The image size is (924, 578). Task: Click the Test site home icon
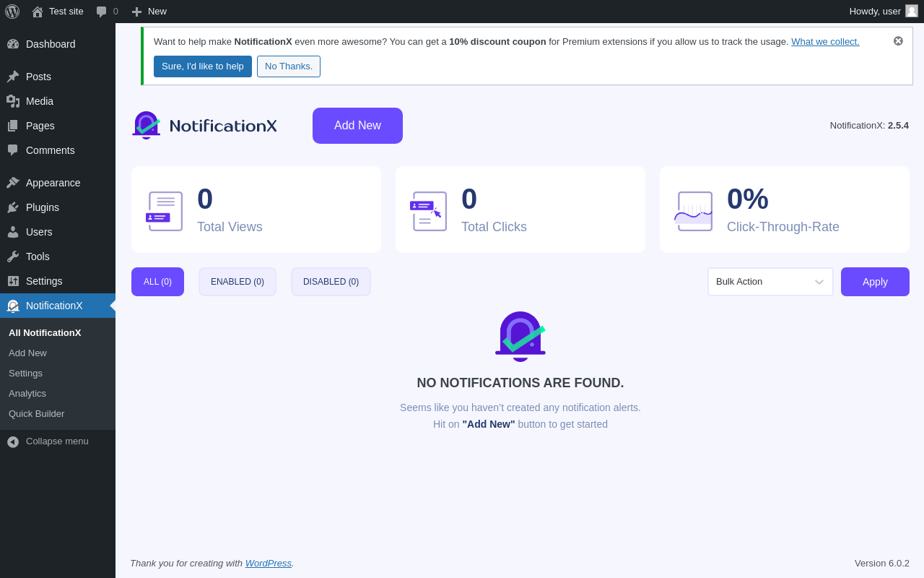(38, 12)
